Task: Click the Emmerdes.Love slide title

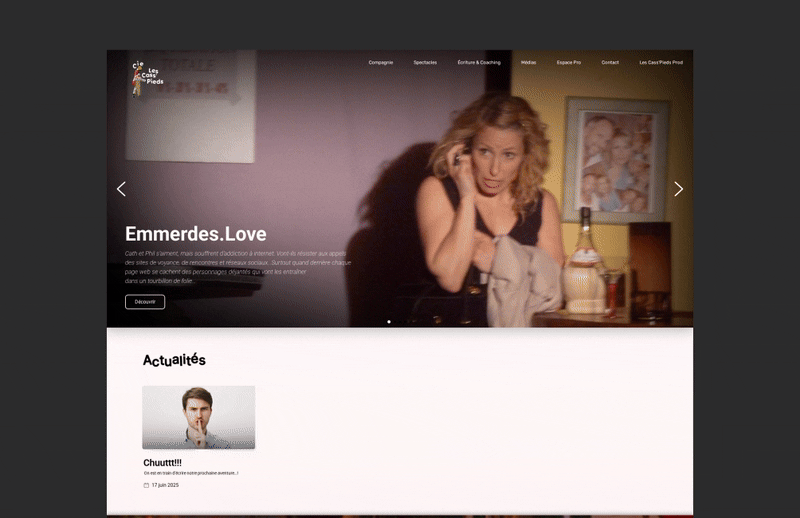Action: coord(196,234)
